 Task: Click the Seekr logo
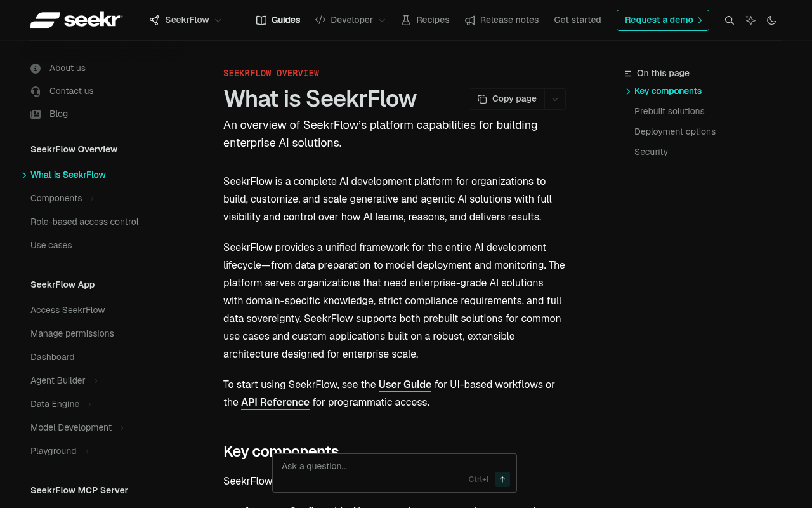point(76,20)
